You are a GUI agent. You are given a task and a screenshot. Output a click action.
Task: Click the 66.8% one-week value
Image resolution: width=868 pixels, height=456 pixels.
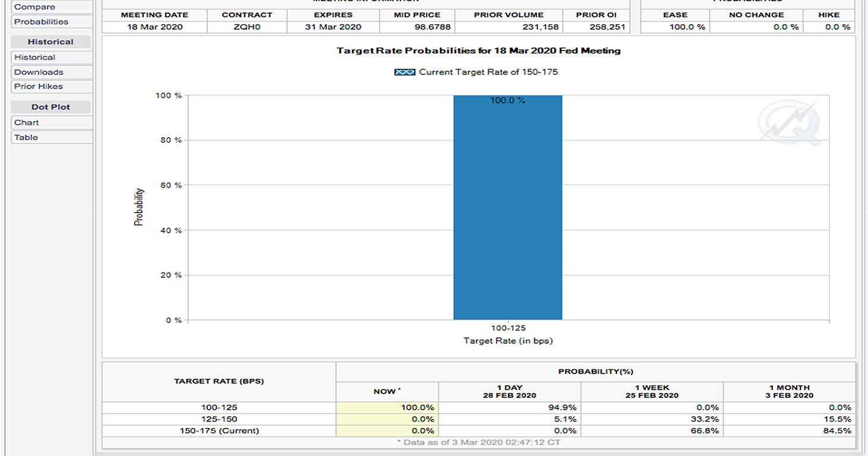(x=705, y=431)
